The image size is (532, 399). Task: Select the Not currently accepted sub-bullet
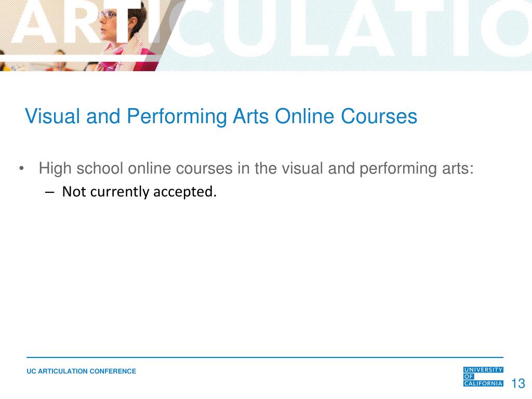140,192
